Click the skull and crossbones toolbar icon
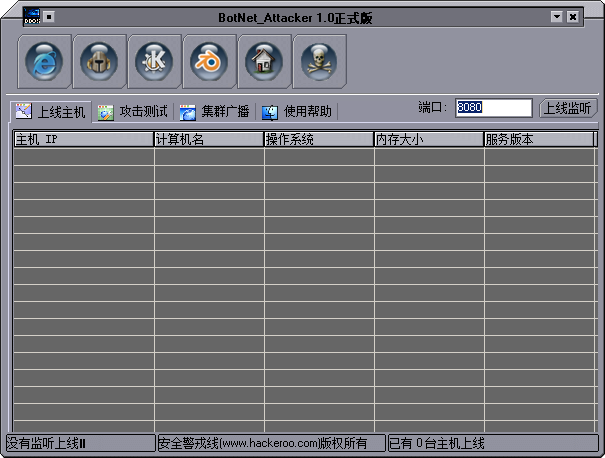This screenshot has height=458, width=605. click(320, 61)
